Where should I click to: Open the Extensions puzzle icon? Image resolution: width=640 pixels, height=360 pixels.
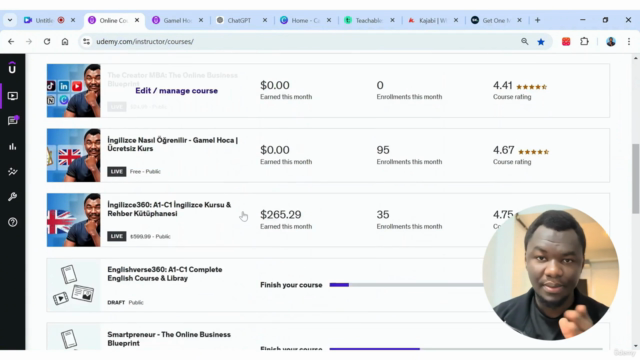[x=584, y=41]
